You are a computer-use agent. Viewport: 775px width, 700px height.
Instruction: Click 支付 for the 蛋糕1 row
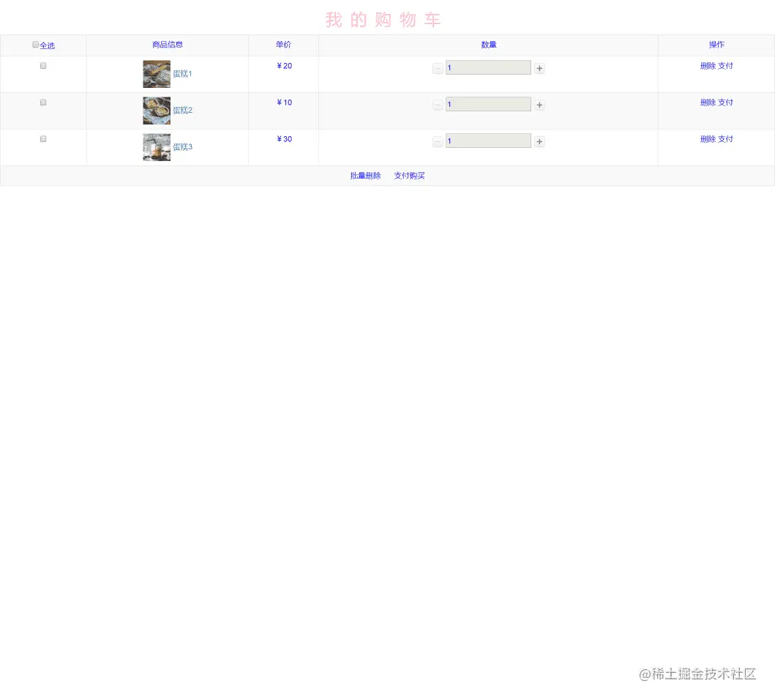[725, 66]
